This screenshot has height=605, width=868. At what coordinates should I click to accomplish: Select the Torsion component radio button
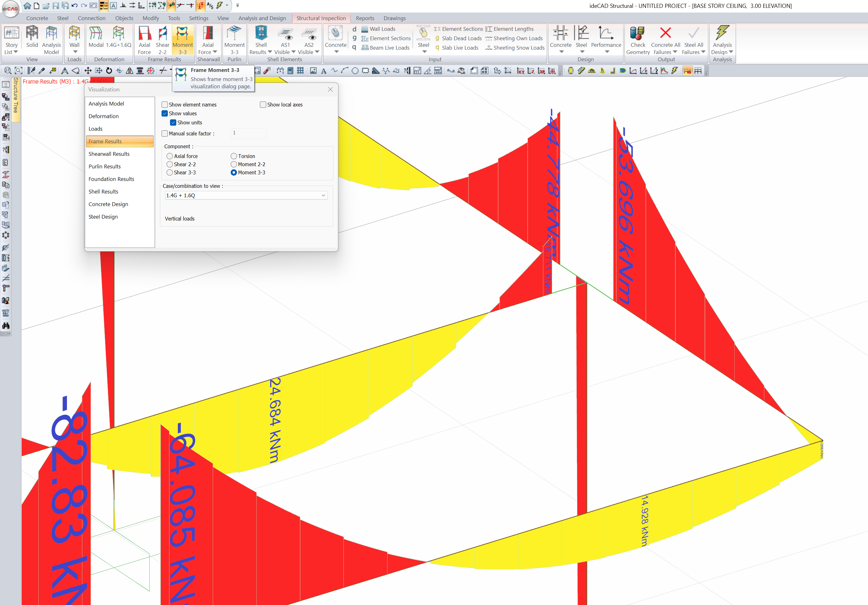(x=234, y=156)
